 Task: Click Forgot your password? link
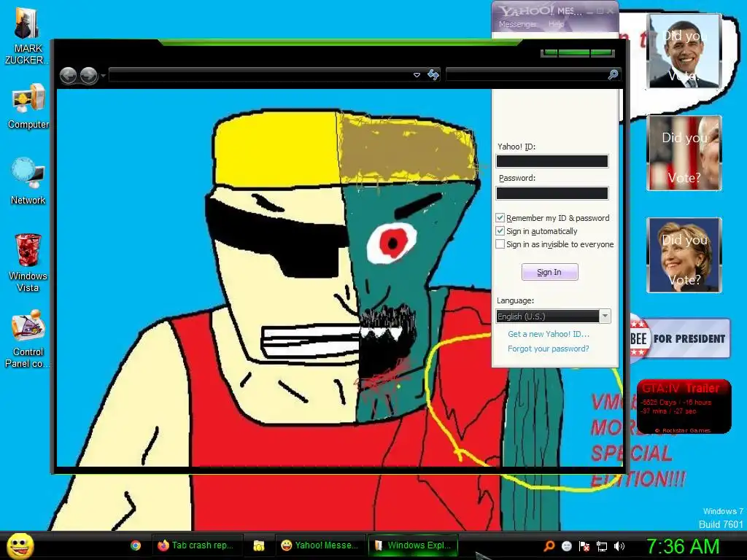click(549, 349)
